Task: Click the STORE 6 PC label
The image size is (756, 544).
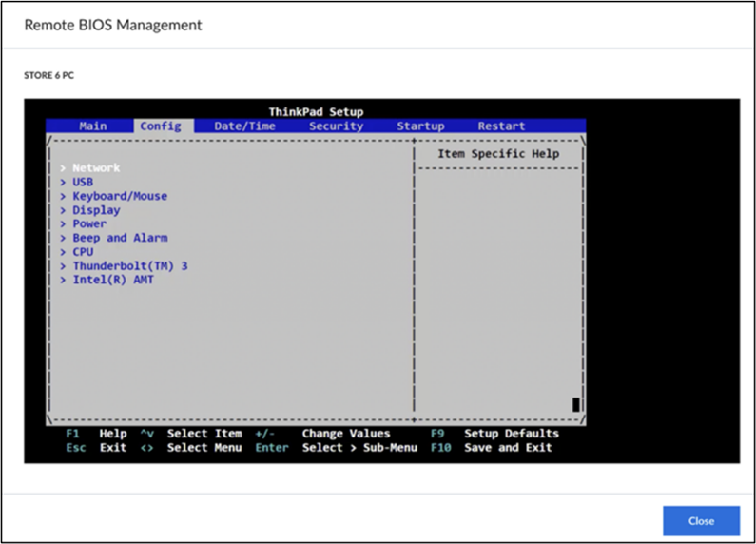Action: 48,76
